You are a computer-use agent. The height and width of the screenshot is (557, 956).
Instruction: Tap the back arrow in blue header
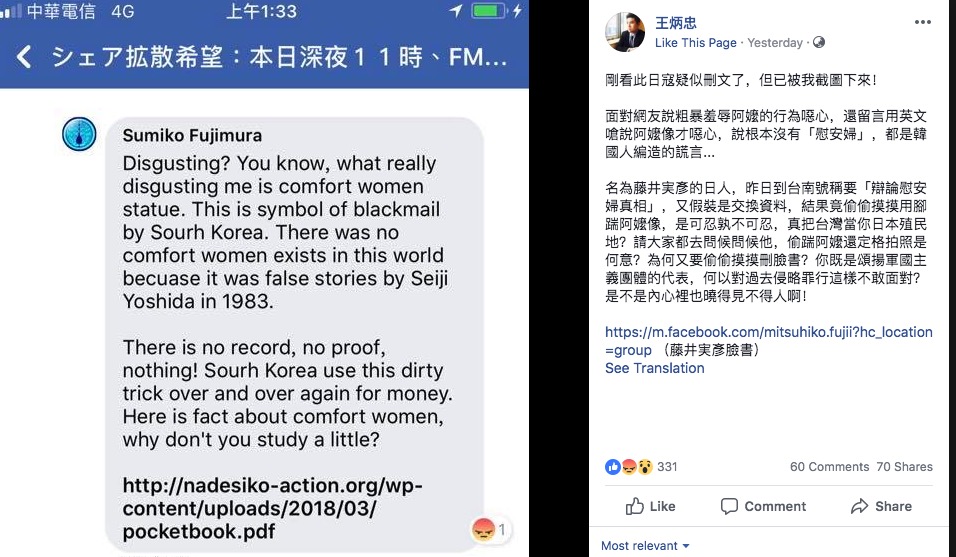point(24,57)
